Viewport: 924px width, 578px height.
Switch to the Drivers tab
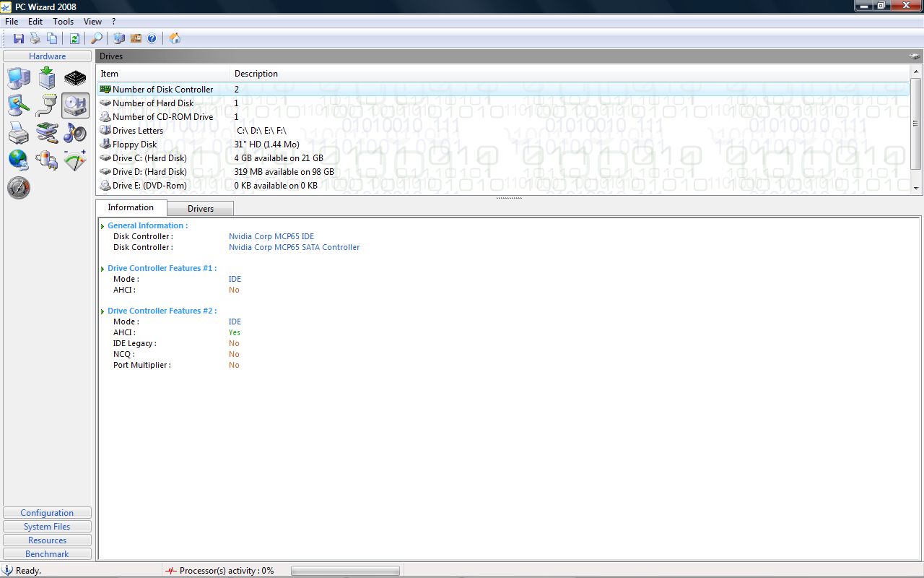(201, 209)
